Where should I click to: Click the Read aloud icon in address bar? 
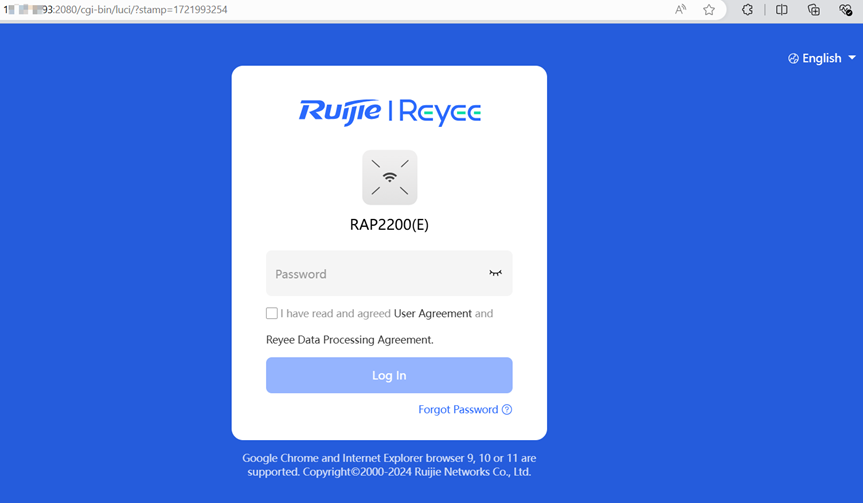click(x=681, y=9)
